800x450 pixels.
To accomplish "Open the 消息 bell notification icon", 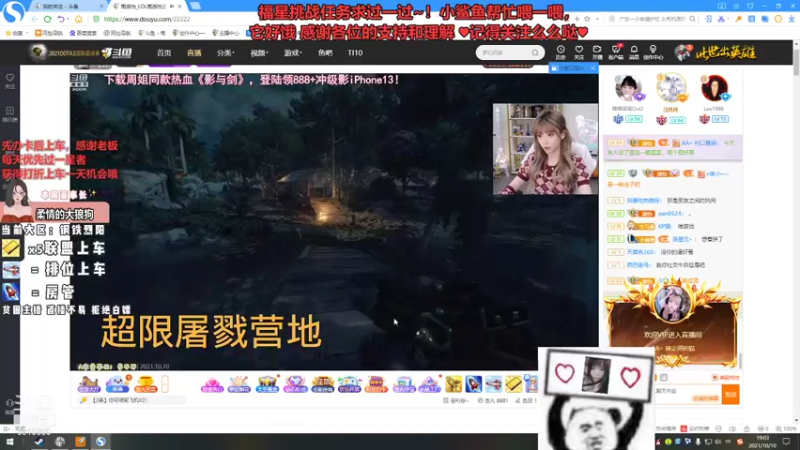I will coord(634,52).
